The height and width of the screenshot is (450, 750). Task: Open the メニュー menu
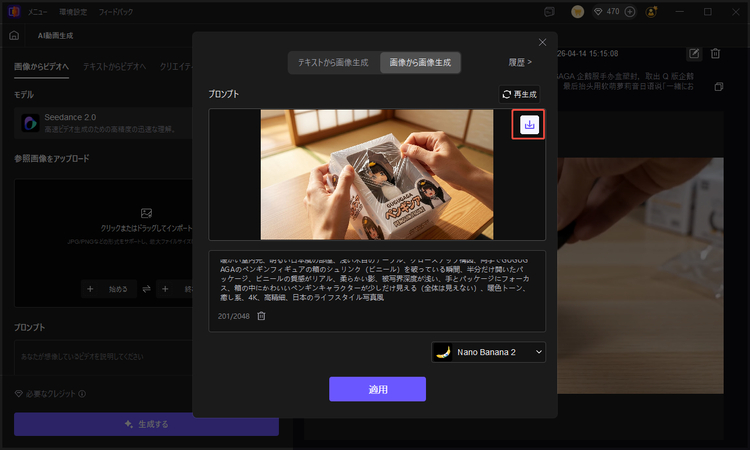tap(37, 12)
